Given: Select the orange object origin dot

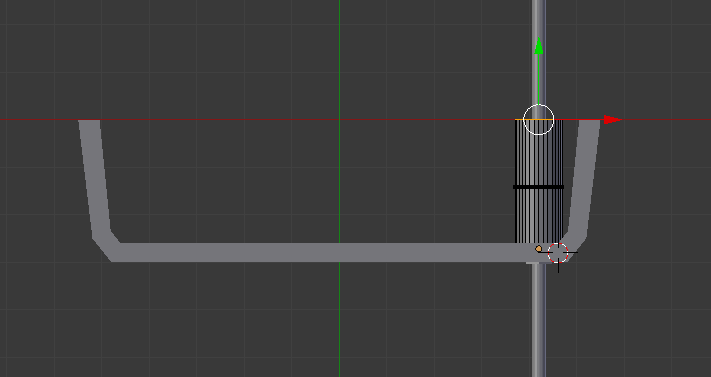Looking at the screenshot, I should (x=538, y=249).
